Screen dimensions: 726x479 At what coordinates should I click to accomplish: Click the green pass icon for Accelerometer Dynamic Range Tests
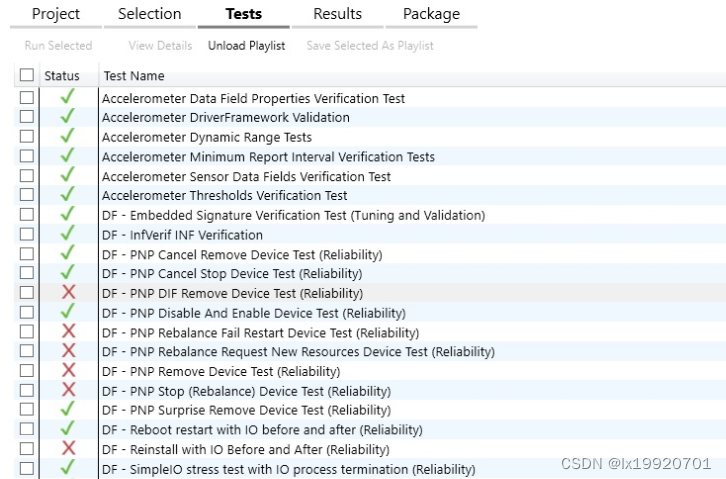[x=68, y=137]
